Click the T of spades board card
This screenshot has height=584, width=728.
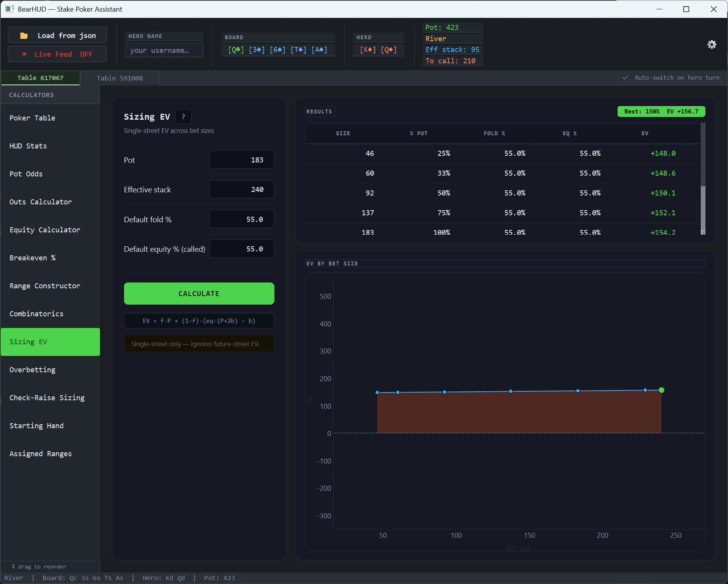[x=298, y=50]
